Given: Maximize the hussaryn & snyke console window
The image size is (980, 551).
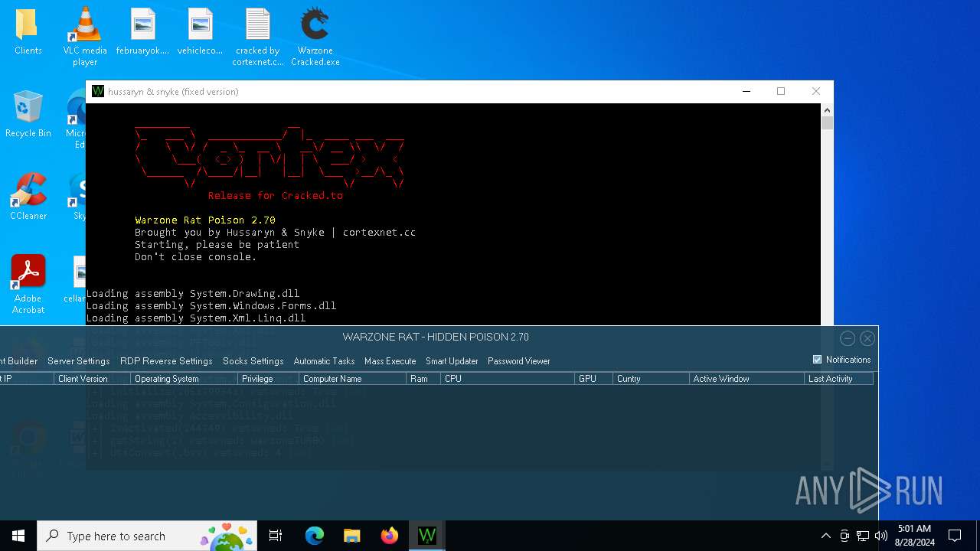Looking at the screenshot, I should pos(781,91).
